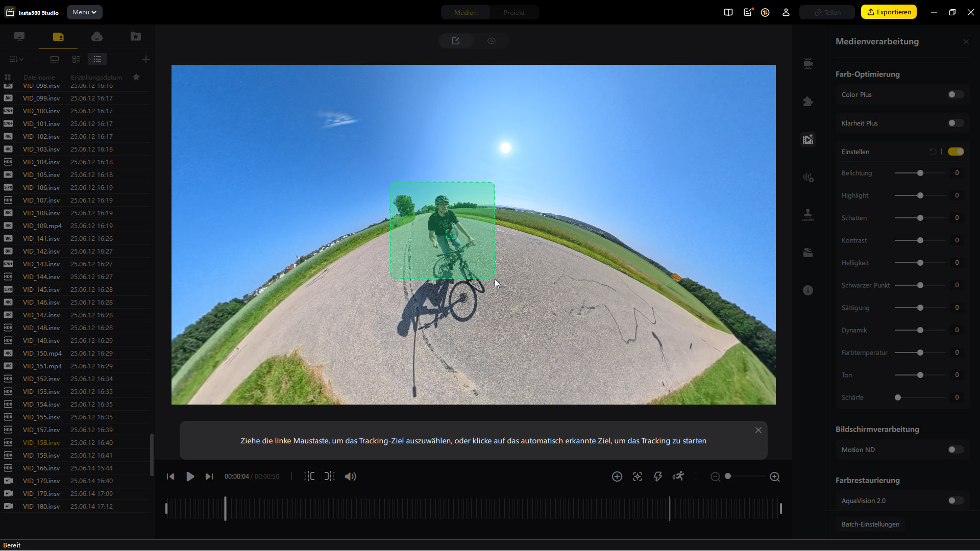
Task: Open the favorites folder tab
Action: pos(136,37)
